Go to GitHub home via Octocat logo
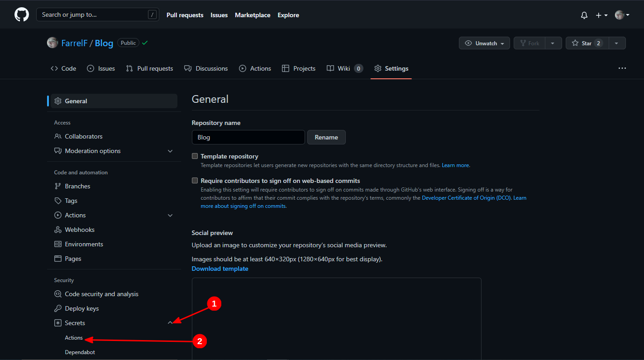 22,15
